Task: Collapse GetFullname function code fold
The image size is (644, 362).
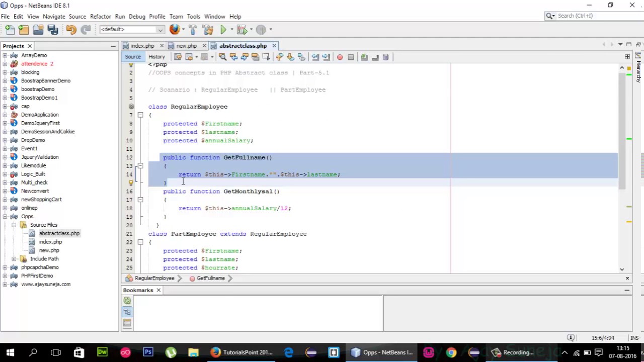Action: (140, 166)
